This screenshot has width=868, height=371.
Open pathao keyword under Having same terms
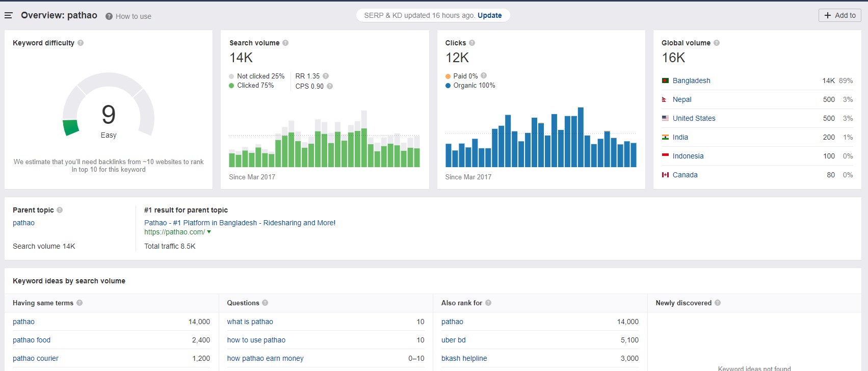click(23, 322)
